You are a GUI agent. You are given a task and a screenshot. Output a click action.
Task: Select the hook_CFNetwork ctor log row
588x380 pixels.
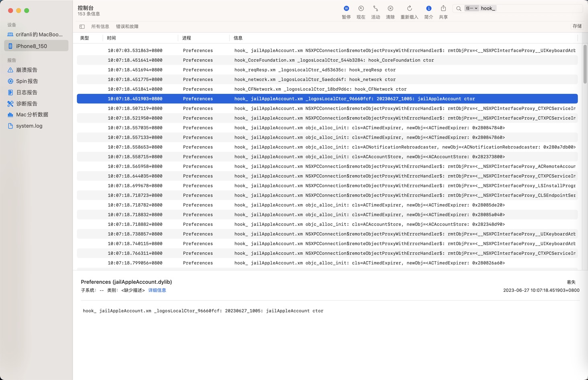point(327,89)
